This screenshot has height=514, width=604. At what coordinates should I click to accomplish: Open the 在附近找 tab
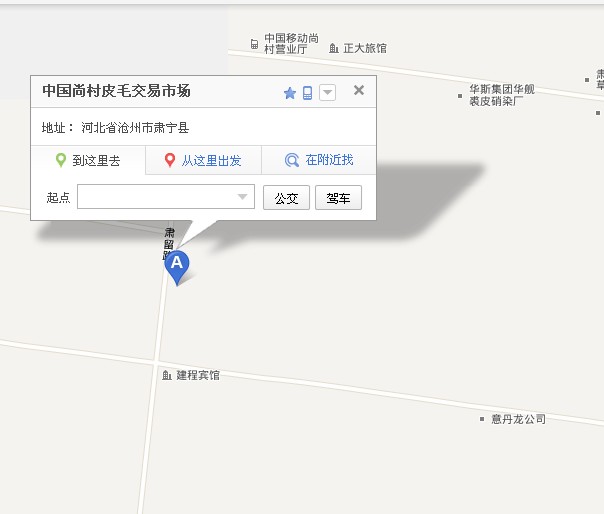tap(319, 160)
